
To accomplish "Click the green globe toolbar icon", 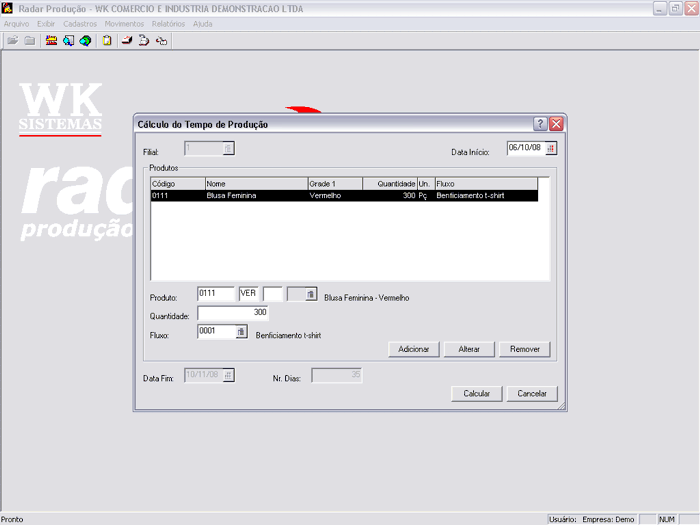I will (x=85, y=41).
